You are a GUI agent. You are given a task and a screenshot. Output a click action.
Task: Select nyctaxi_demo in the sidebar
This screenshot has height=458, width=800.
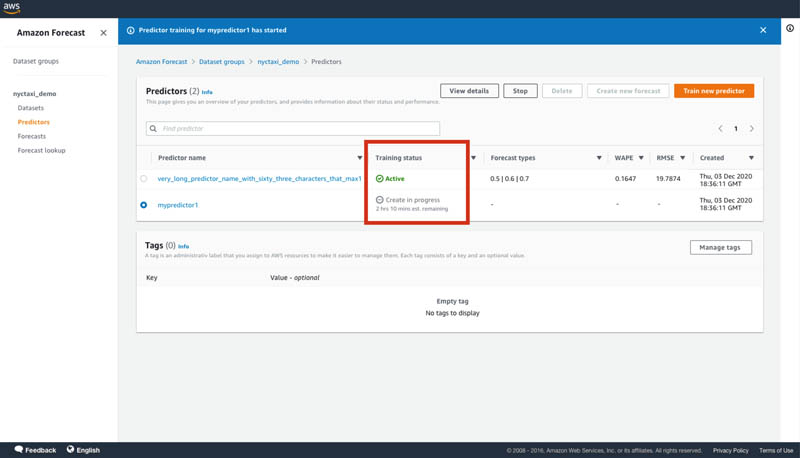(35, 94)
